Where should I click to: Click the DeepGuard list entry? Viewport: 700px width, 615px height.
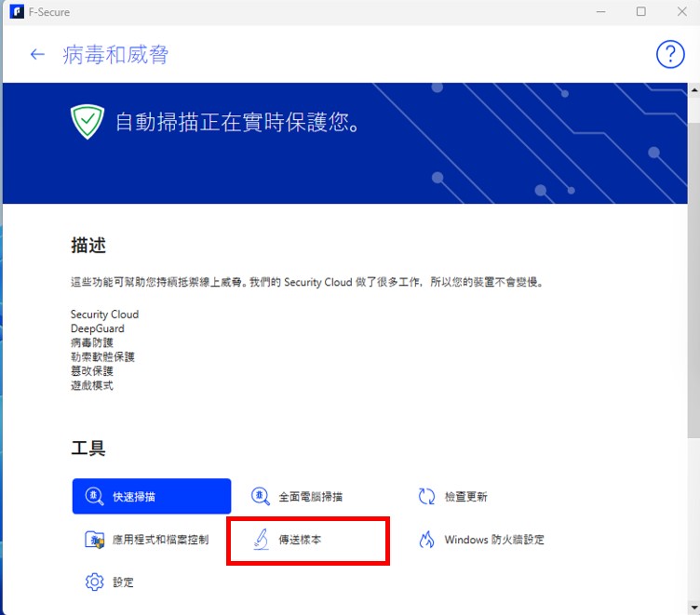[98, 328]
